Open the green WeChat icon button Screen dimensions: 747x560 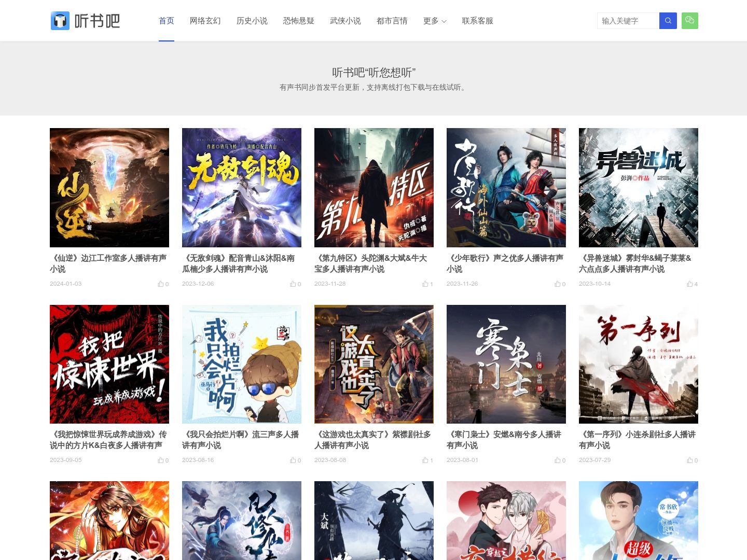point(689,21)
